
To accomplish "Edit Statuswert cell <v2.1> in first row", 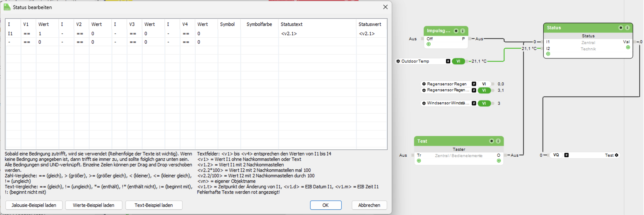I will [x=372, y=34].
